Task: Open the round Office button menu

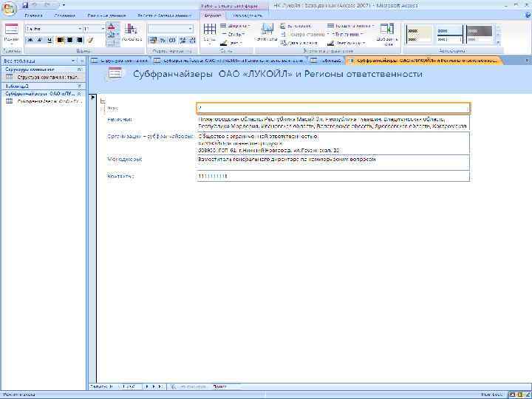Action: tap(9, 9)
